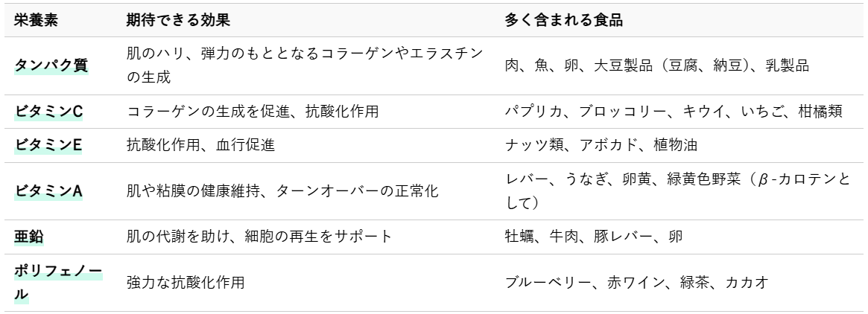Select the highlighted ビタミンC term
The height and width of the screenshot is (314, 868).
(49, 112)
